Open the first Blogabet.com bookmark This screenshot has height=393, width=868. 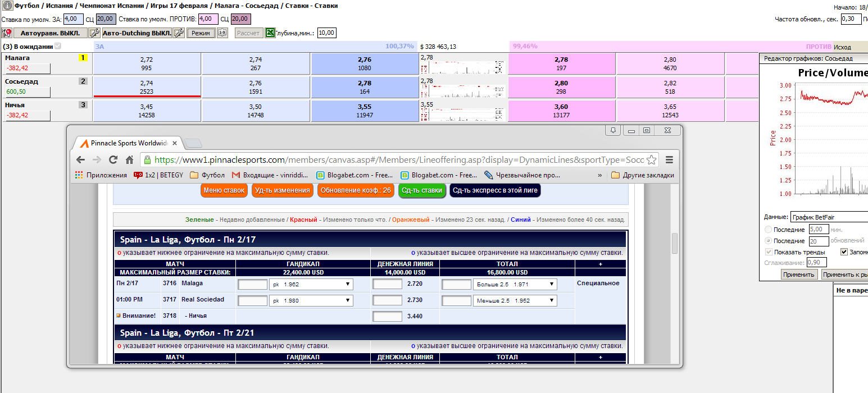[355, 175]
